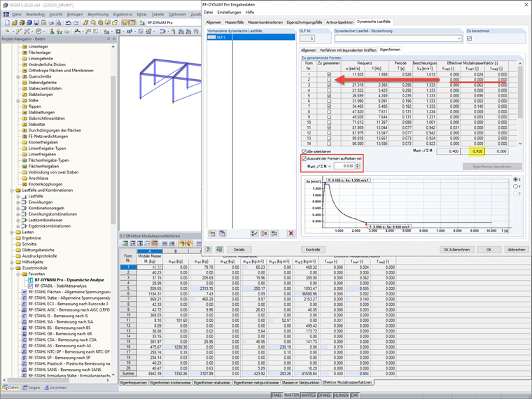Click the select all load cases checkmark icon
The height and width of the screenshot is (399, 532).
(x=254, y=233)
